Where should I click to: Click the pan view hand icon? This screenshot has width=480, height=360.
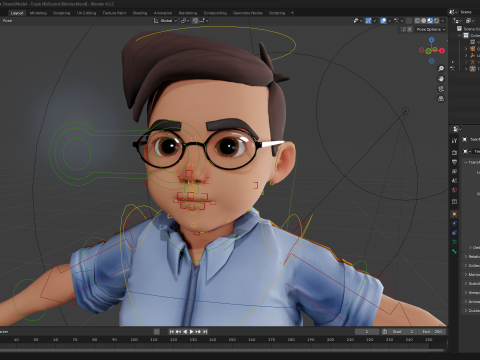pyautogui.click(x=441, y=79)
